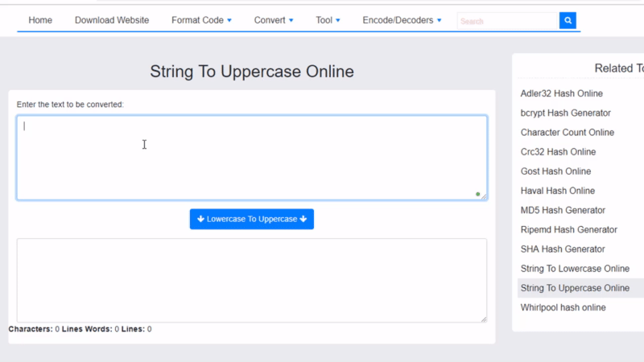Open Adler32 Hash Online link
644x362 pixels.
click(x=561, y=93)
